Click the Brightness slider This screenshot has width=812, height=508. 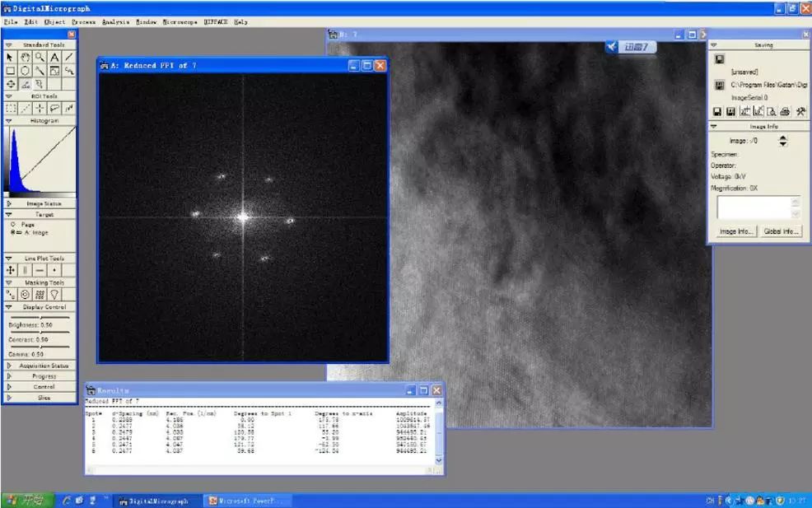point(41,318)
